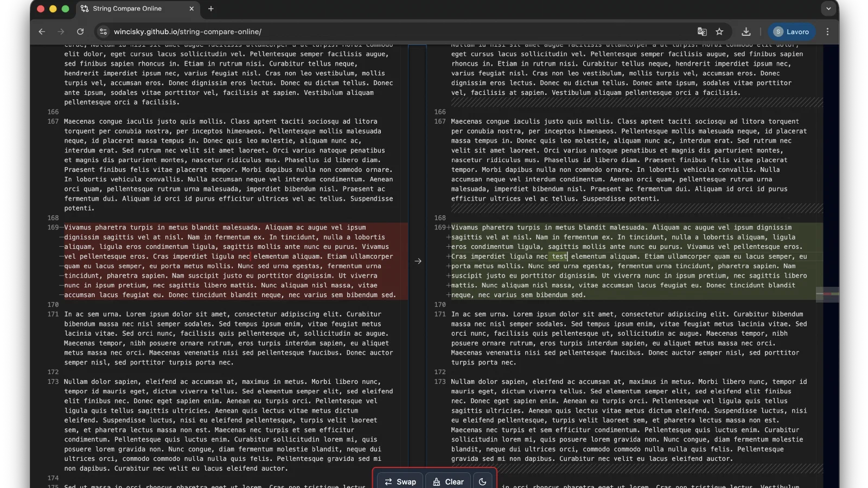The width and height of the screenshot is (868, 488).
Task: Click the green macOS fullscreen window button
Action: click(66, 9)
